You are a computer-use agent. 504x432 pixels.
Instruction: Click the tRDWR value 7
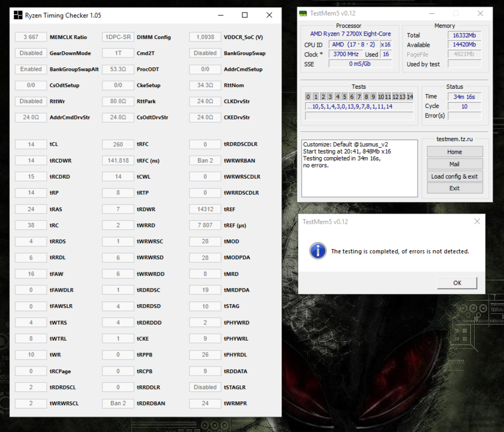(118, 209)
